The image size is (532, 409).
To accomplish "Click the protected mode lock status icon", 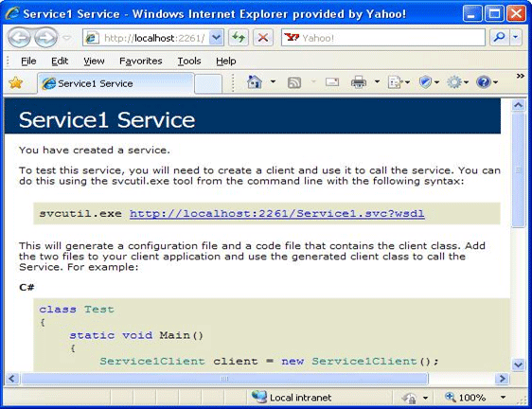I will (409, 398).
